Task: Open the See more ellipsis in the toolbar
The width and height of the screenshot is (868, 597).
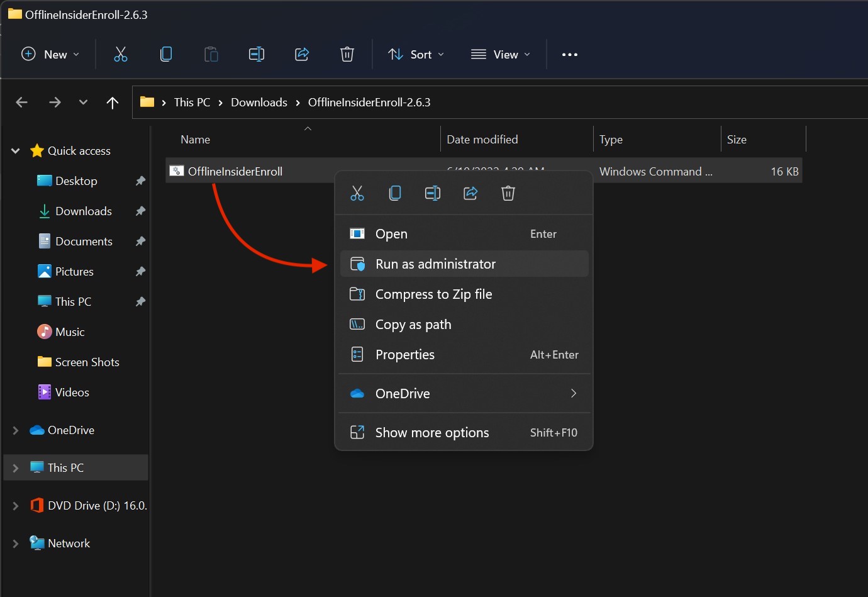Action: 570,55
